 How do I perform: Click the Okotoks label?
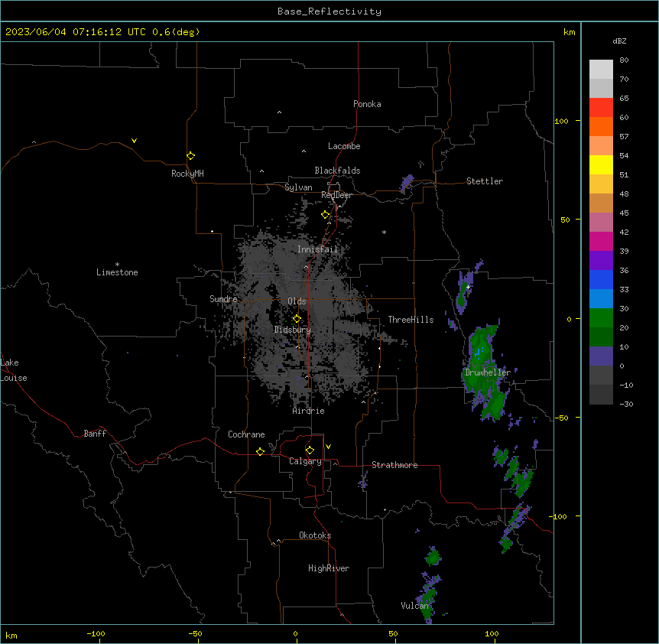point(315,535)
